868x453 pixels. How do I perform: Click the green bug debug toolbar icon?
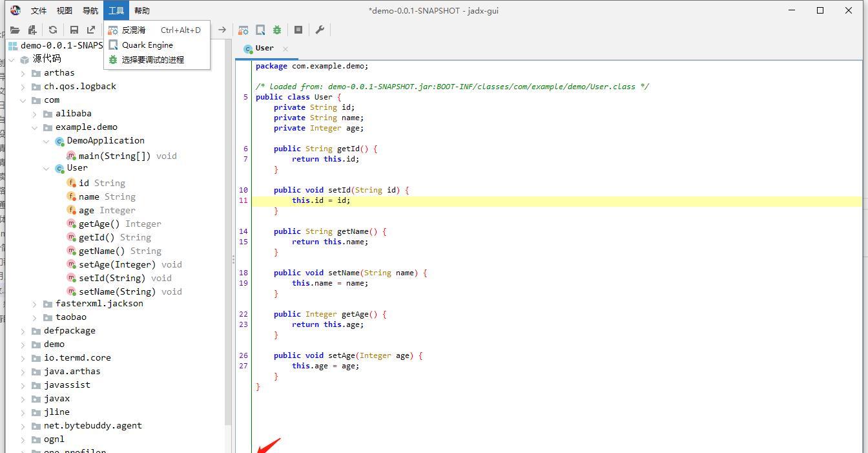(x=277, y=30)
